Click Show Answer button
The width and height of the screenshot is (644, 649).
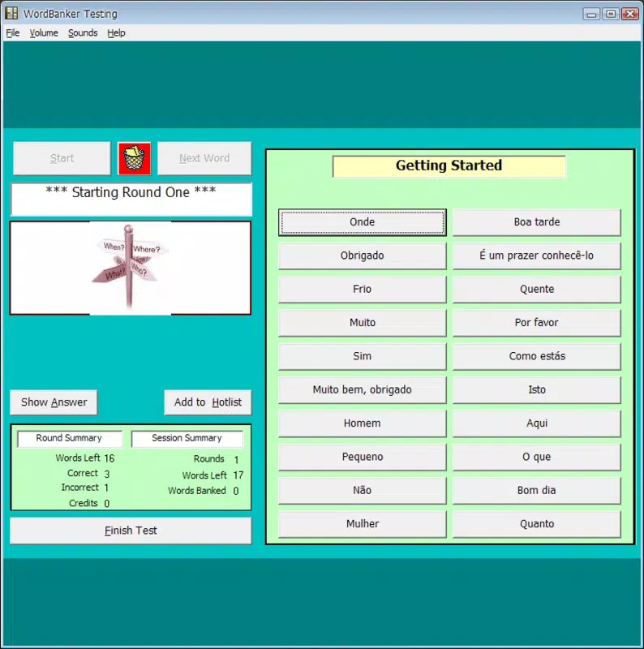point(54,402)
